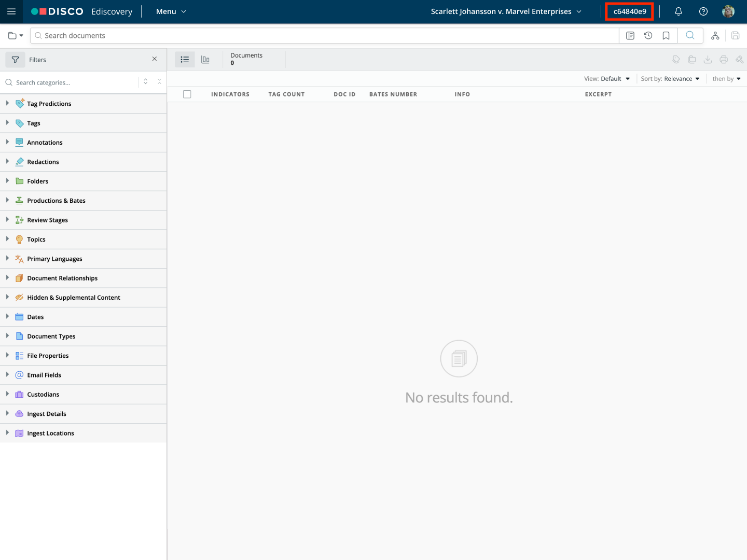Open the Scarlett Johansson v. Marvel Enterprises matter dropdown
Viewport: 747px width, 560px height.
(x=506, y=11)
